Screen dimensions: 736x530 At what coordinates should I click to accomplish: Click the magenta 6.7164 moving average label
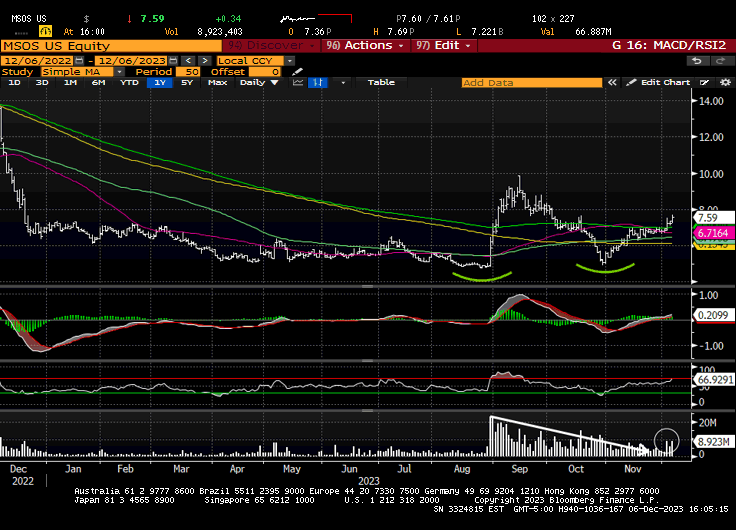(x=713, y=233)
